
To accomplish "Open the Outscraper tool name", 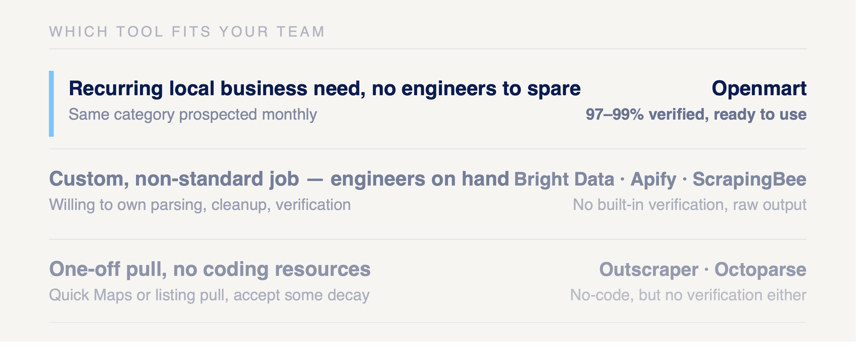I will click(649, 269).
